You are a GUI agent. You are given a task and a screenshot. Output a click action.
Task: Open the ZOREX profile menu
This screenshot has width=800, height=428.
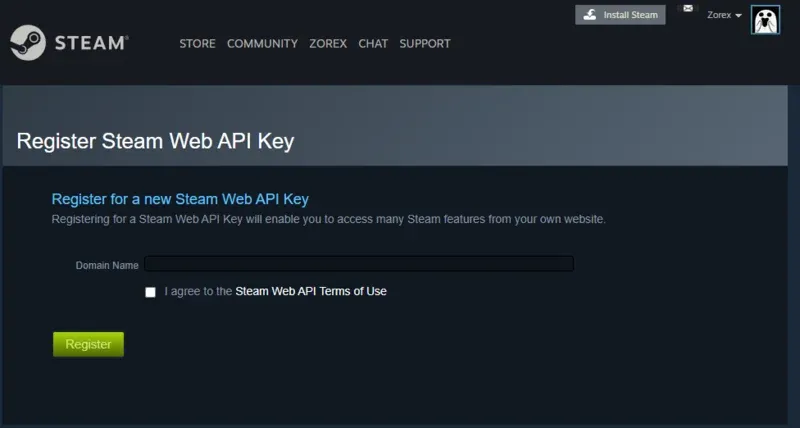[328, 44]
